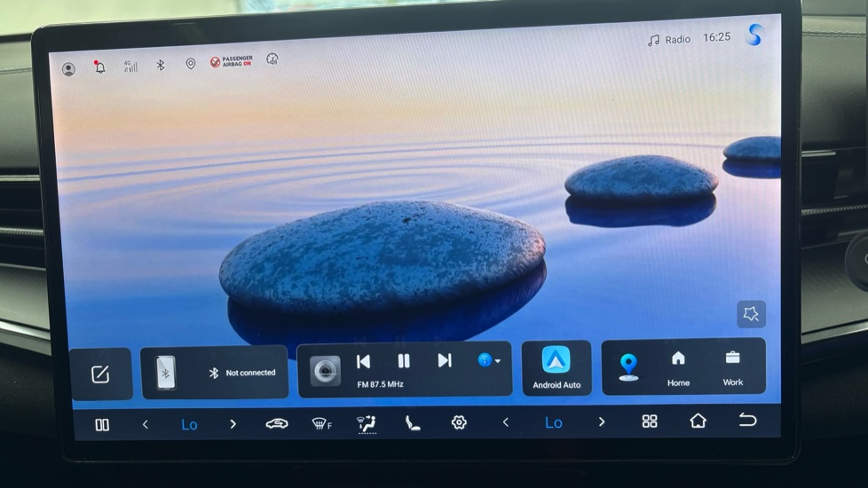868x488 pixels.
Task: Increase passenger side temperature
Action: [602, 421]
